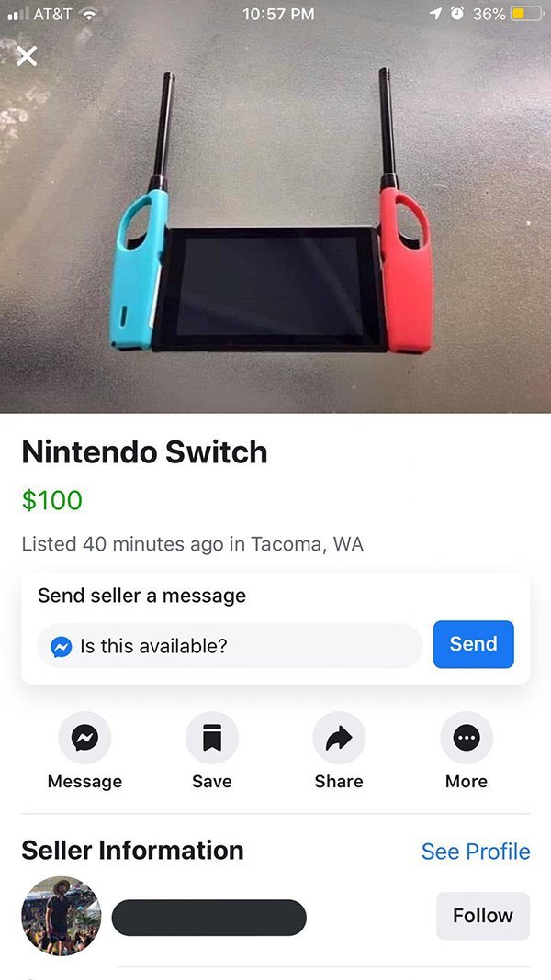Tap the 10:57 PM clock
Viewport: 551px width, 980px height.
(278, 14)
